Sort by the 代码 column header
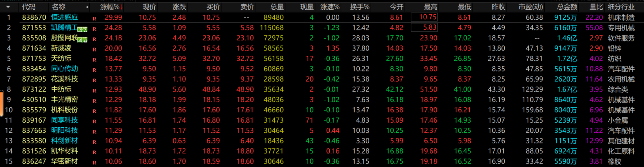 coord(29,7)
